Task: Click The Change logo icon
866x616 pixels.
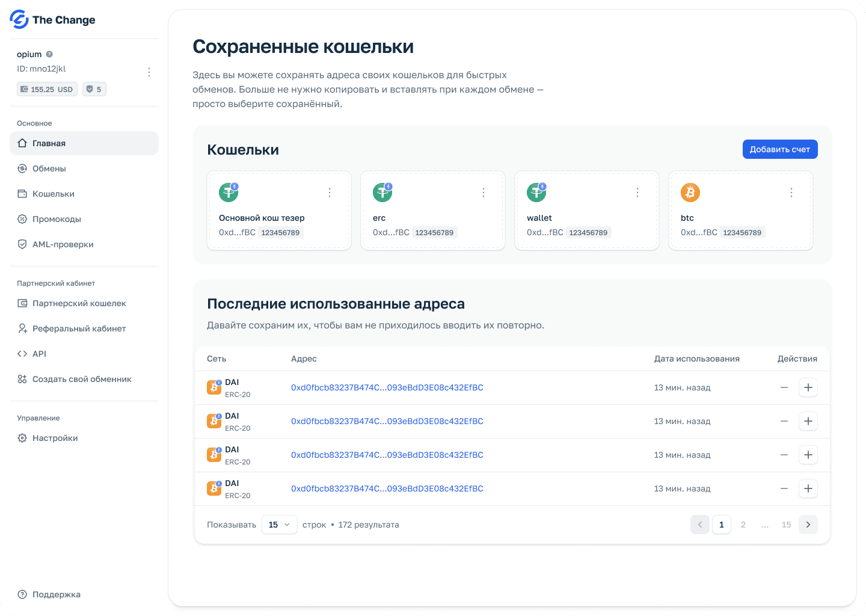Action: point(19,19)
